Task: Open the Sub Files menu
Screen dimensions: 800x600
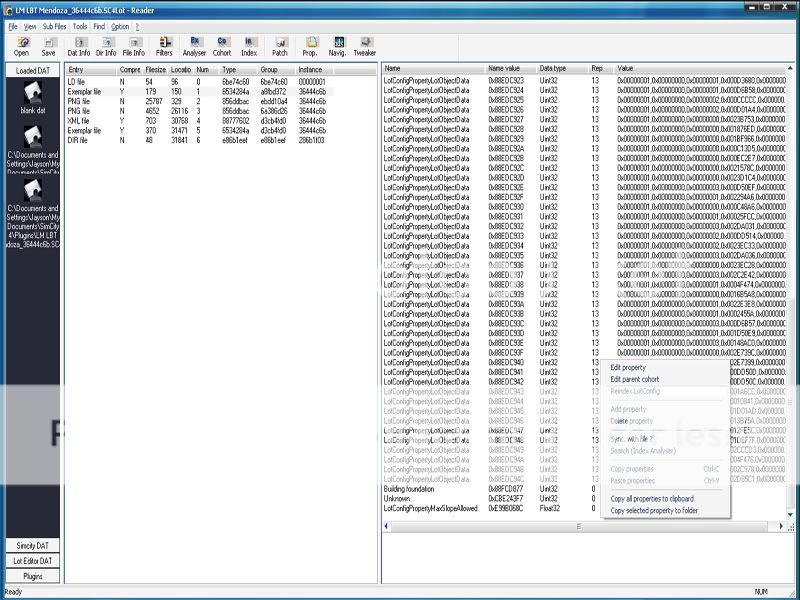Action: pyautogui.click(x=54, y=26)
